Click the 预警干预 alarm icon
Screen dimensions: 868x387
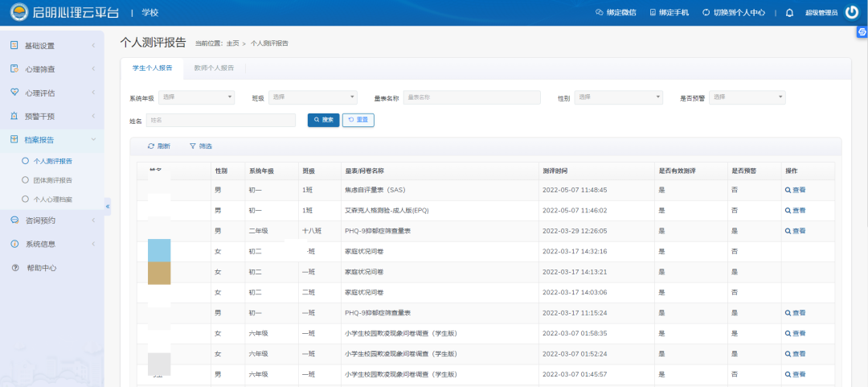pyautogui.click(x=14, y=117)
